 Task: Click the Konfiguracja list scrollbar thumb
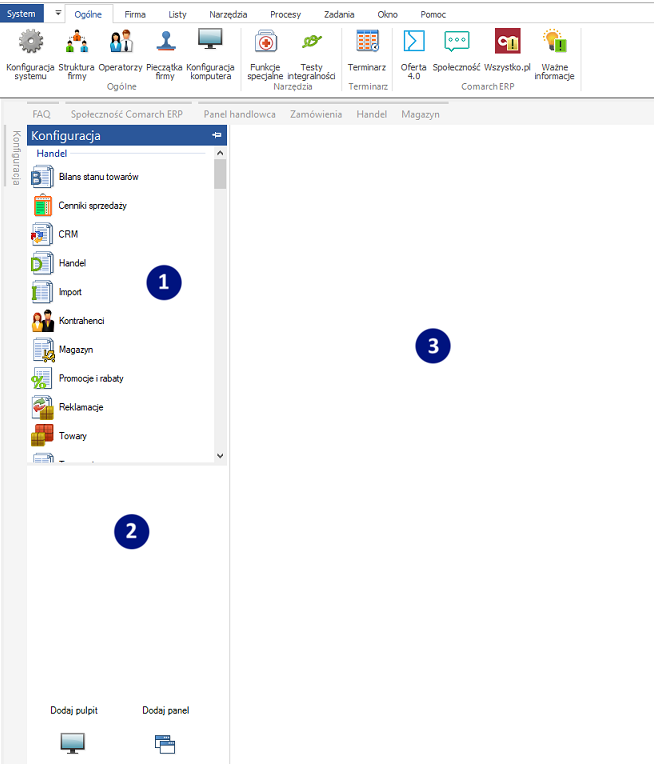tap(220, 174)
